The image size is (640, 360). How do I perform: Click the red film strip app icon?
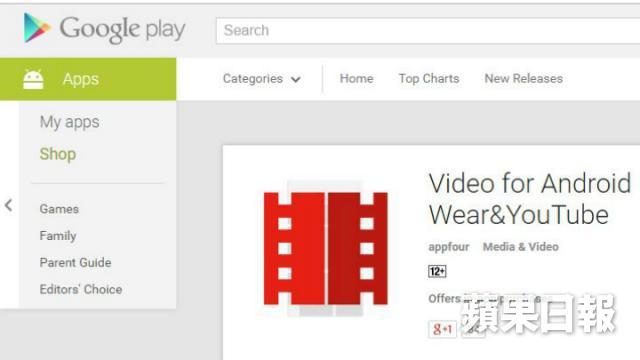[x=326, y=249]
